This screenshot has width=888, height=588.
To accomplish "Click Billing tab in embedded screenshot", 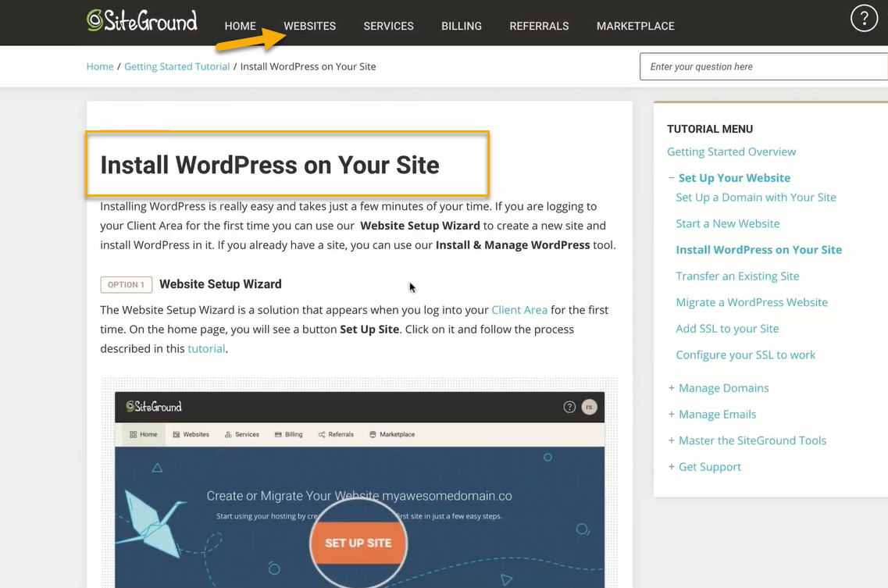I will coord(288,434).
